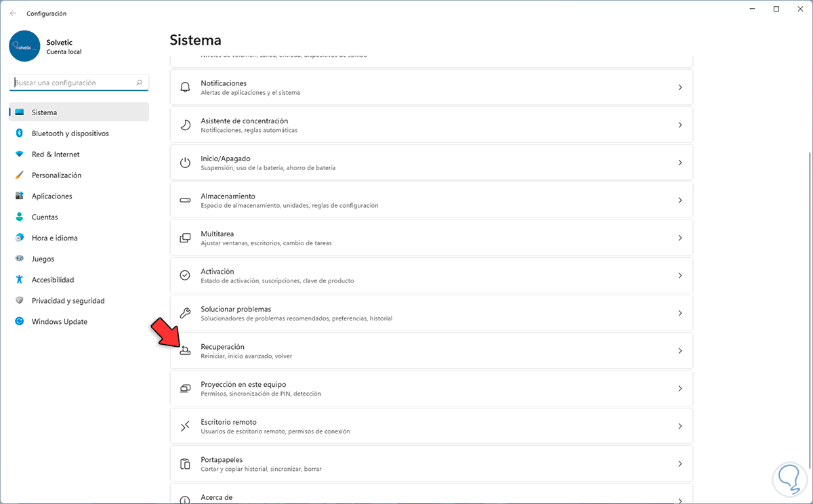Screen dimensions: 813x504
Task: Expand the Almacenamiento row chevron
Action: click(x=680, y=201)
